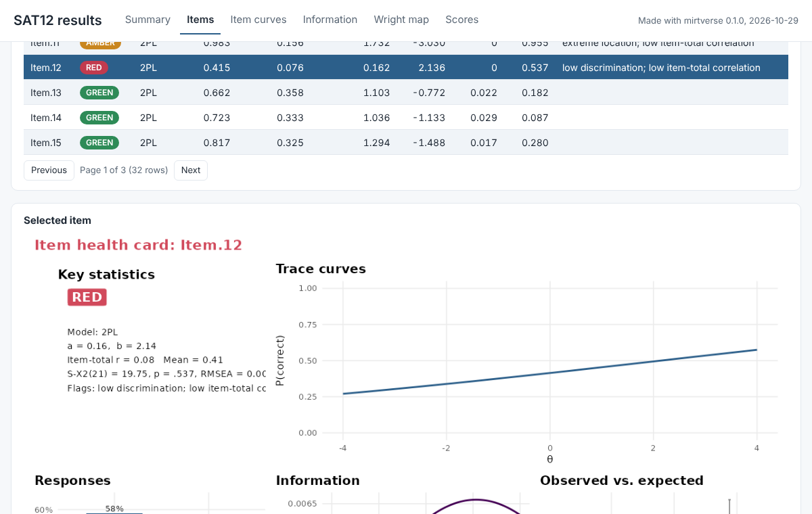Image resolution: width=812 pixels, height=514 pixels.
Task: Go to the Next table page
Action: (x=191, y=170)
